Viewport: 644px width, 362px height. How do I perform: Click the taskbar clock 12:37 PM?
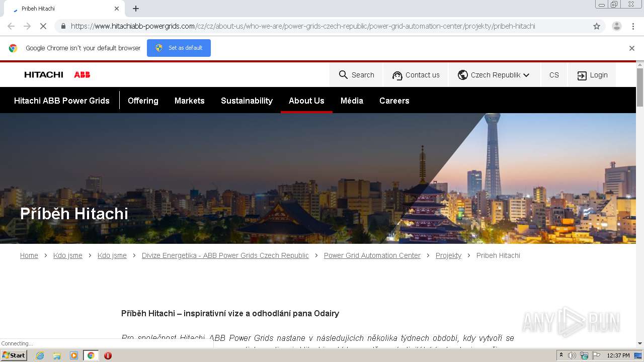click(x=618, y=355)
